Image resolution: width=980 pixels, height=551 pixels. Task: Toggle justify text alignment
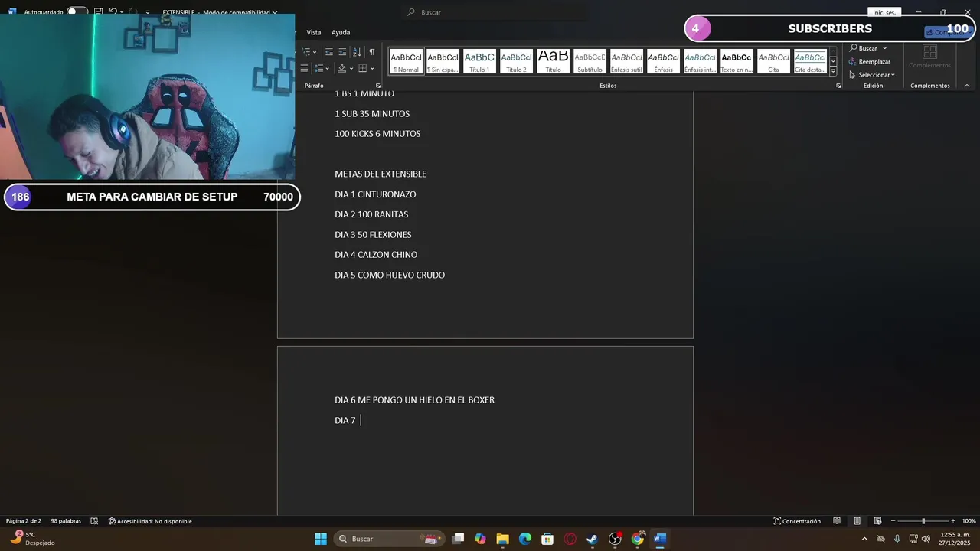(304, 69)
